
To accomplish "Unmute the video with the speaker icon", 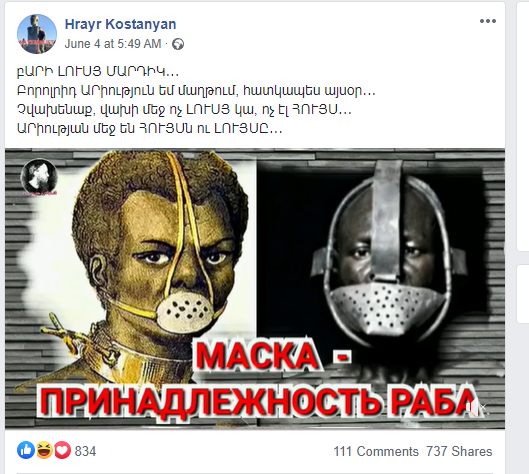I will 476,407.
